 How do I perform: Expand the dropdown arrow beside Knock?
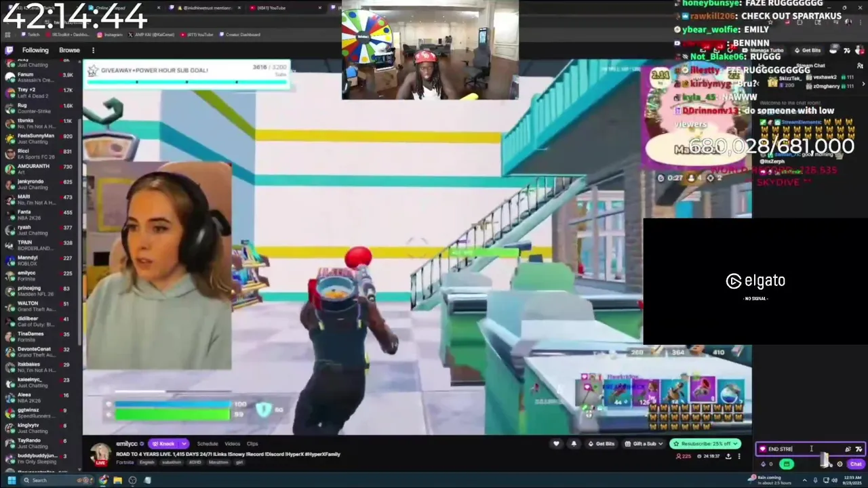point(184,444)
